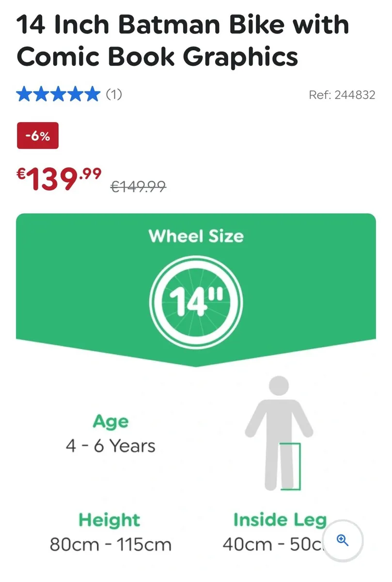The image size is (392, 582).
Task: Click the five-star rating icons
Action: (59, 94)
